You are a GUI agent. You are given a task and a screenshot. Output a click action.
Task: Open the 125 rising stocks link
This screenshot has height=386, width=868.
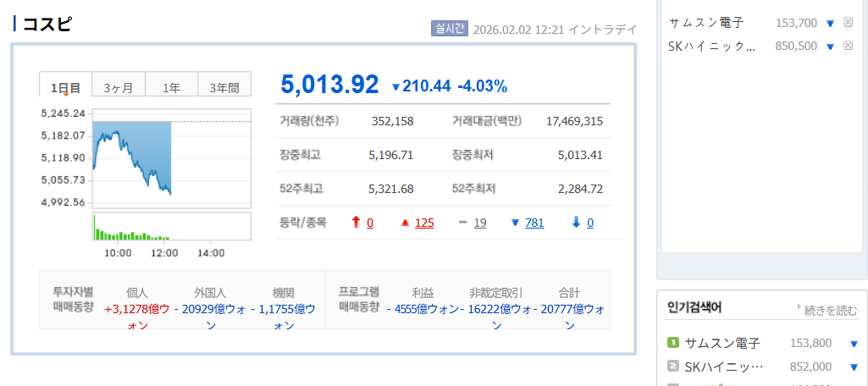pos(424,223)
